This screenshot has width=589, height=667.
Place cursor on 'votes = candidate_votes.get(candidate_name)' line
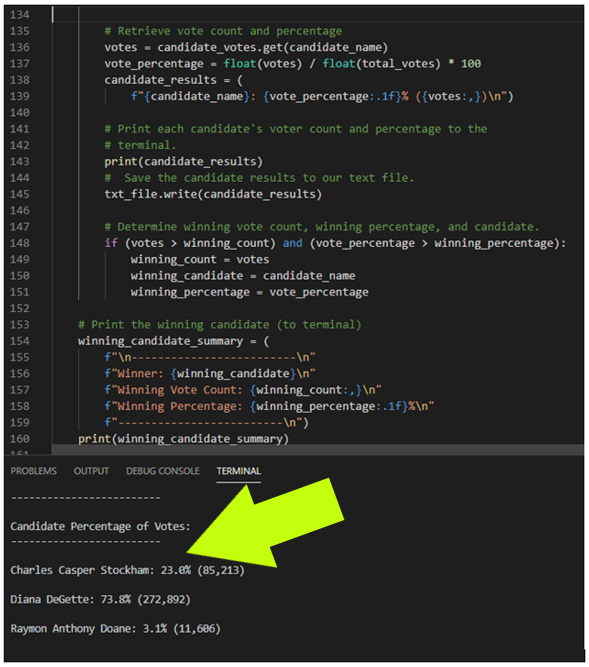(246, 47)
